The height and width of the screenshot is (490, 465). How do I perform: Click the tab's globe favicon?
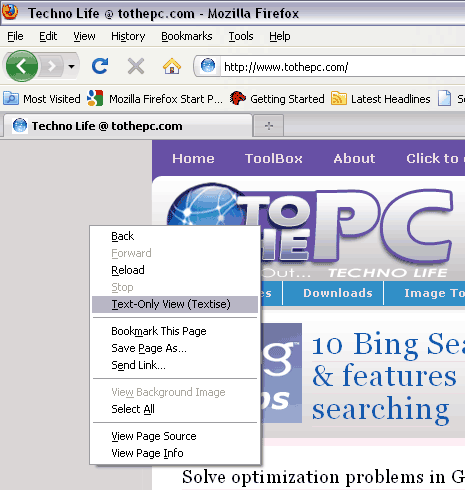(20, 126)
